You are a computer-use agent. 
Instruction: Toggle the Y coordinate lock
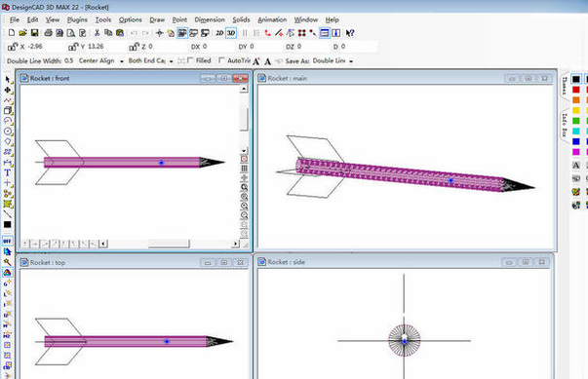click(x=73, y=47)
